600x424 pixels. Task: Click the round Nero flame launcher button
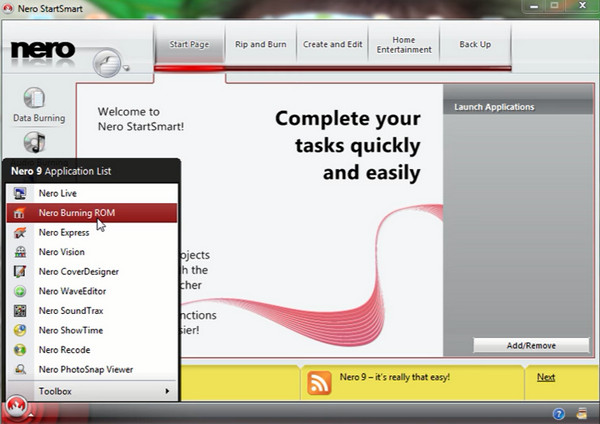tap(16, 407)
